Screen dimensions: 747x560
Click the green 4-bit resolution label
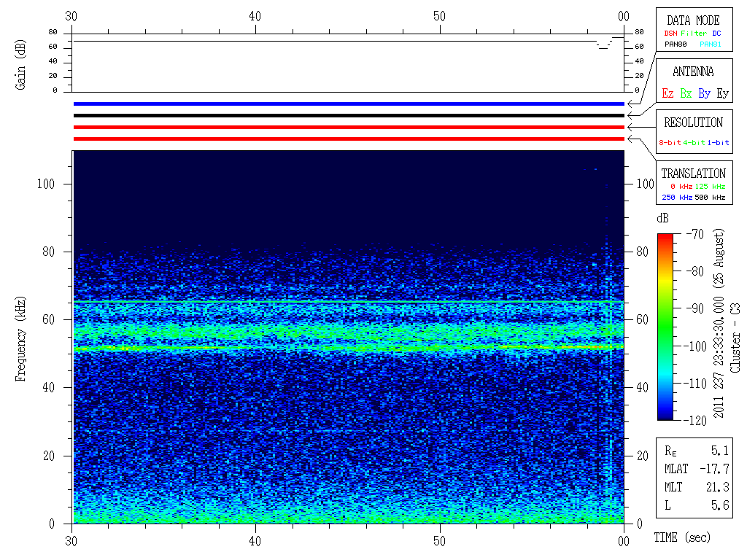694,143
